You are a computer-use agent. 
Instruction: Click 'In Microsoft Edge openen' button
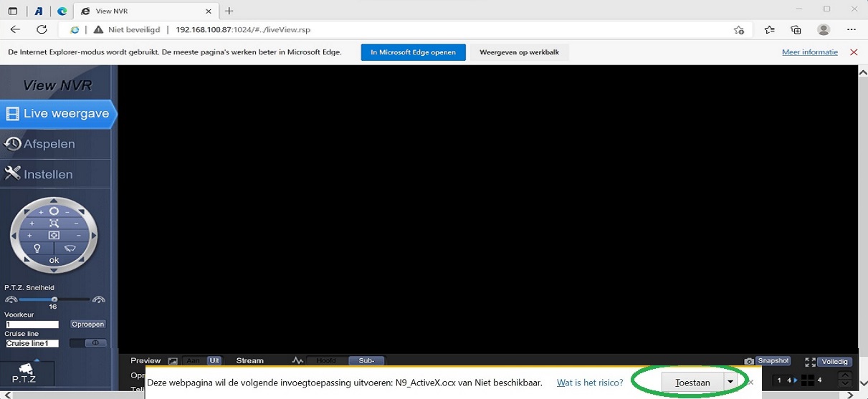tap(413, 52)
